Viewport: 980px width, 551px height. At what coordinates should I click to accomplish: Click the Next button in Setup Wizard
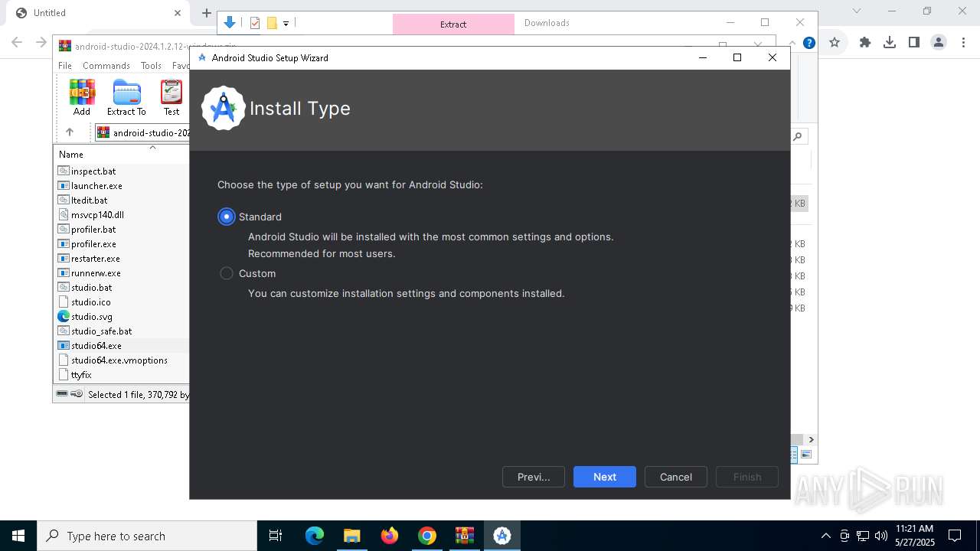coord(605,477)
